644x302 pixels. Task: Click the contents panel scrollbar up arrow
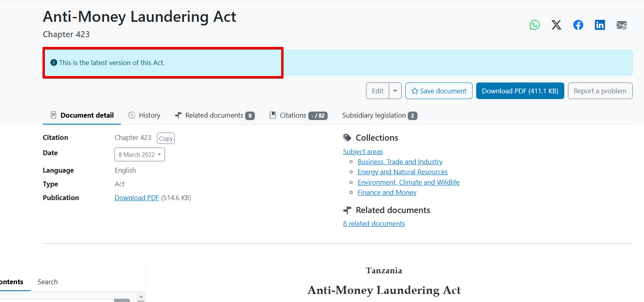click(141, 297)
